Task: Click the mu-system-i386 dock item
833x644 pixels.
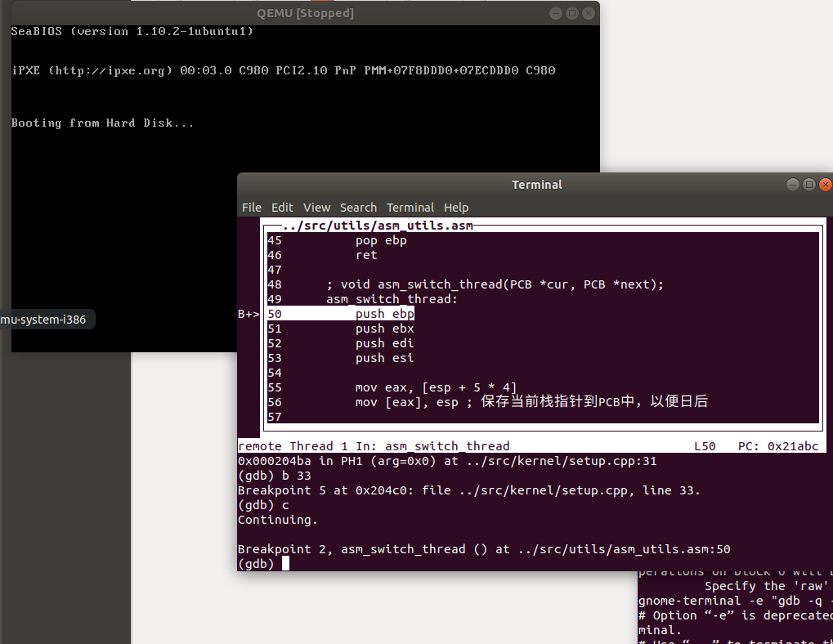Action: (46, 319)
